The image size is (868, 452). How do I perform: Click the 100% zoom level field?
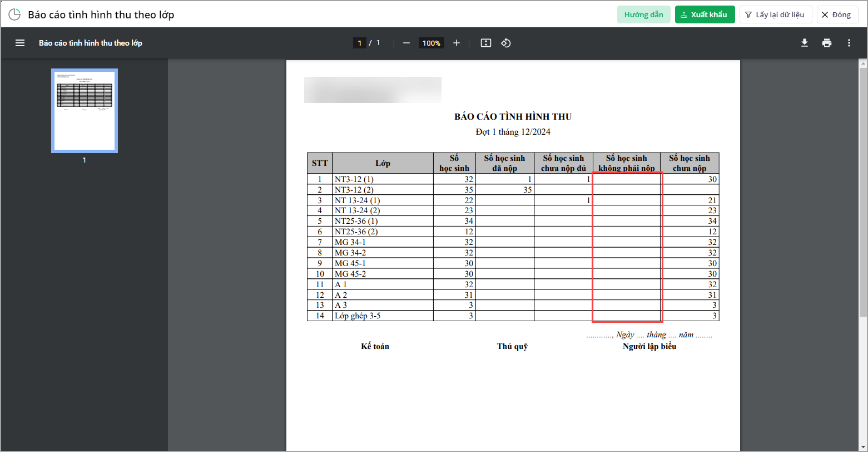click(x=431, y=43)
